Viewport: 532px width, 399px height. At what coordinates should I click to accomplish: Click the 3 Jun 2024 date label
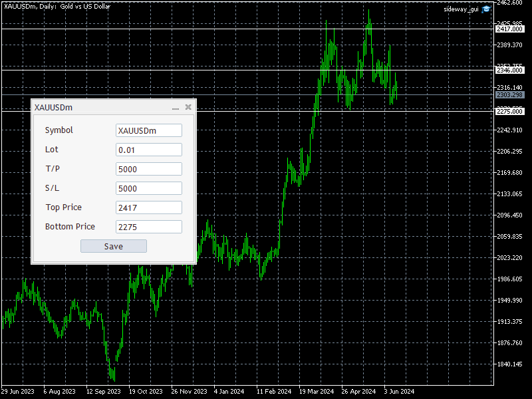click(x=399, y=391)
